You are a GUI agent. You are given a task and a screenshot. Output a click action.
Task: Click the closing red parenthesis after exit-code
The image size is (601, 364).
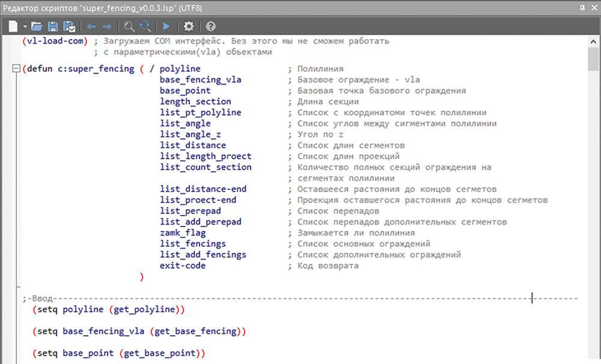click(142, 277)
